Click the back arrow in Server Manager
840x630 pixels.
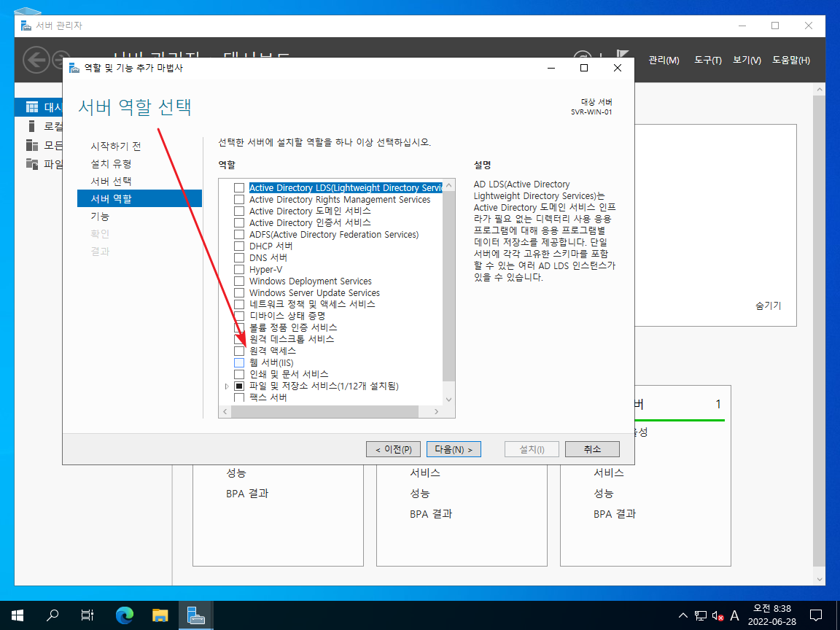(36, 60)
